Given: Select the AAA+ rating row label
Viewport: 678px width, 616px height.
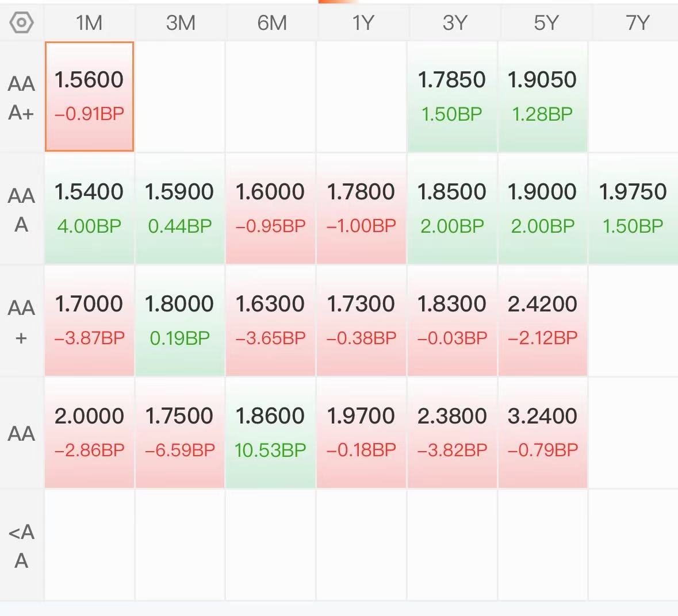Looking at the screenshot, I should tap(21, 98).
